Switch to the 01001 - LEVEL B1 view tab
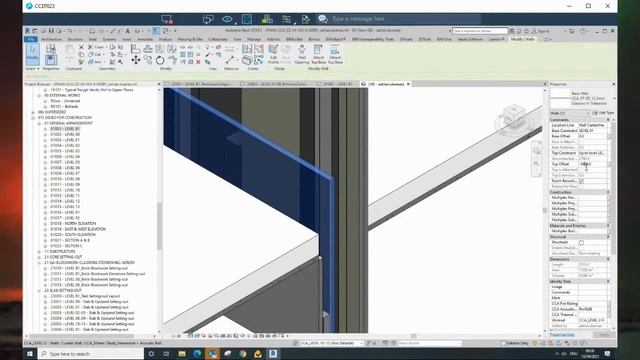Viewport: 640px width, 360px height. [x=338, y=84]
